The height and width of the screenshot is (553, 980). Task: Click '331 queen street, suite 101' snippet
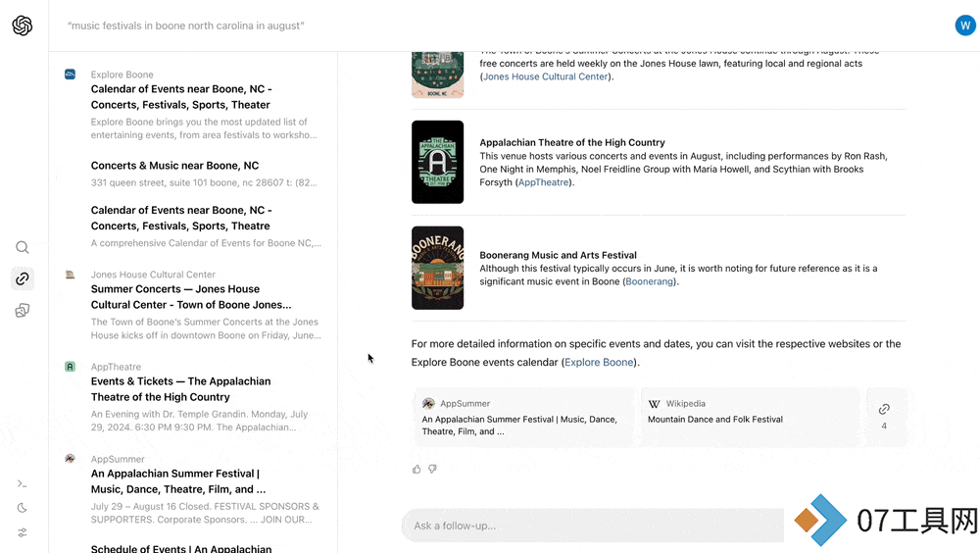(x=204, y=182)
